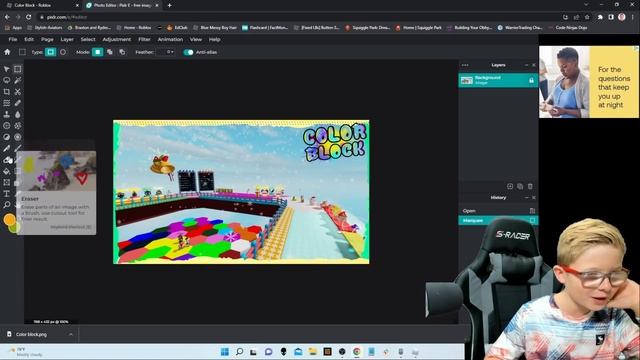Open Chrome's three-dot menu
The image size is (640, 360).
(x=633, y=17)
